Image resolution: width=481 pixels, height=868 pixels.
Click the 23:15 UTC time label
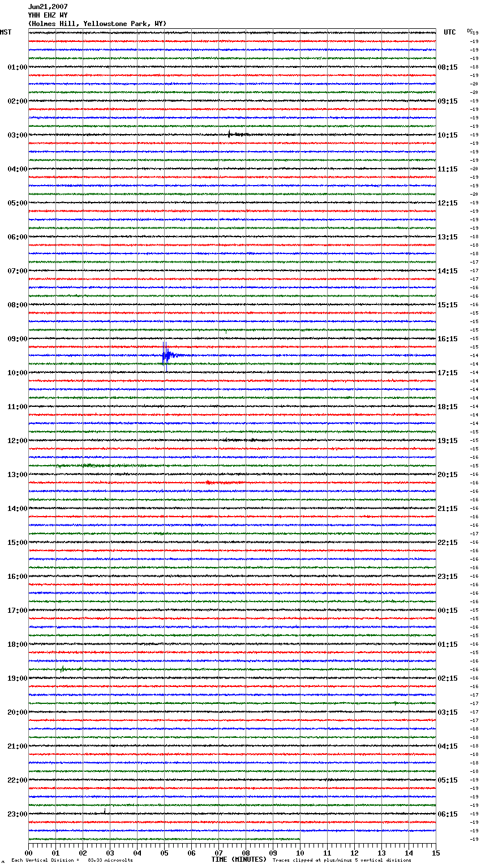click(448, 577)
